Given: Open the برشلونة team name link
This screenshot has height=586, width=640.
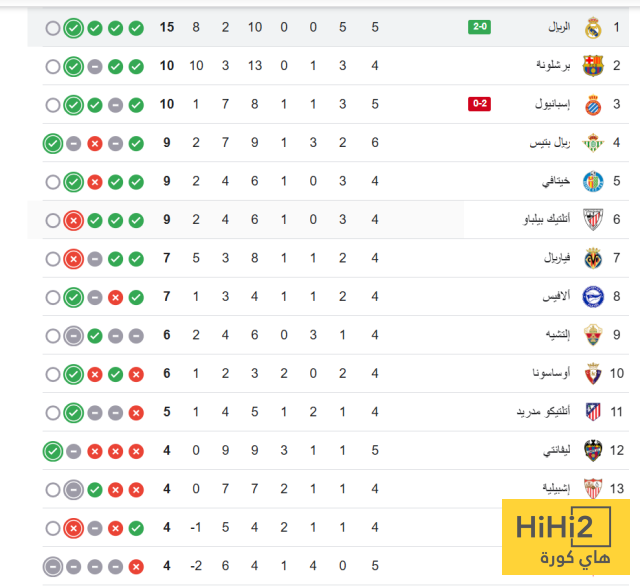Looking at the screenshot, I should [553, 65].
